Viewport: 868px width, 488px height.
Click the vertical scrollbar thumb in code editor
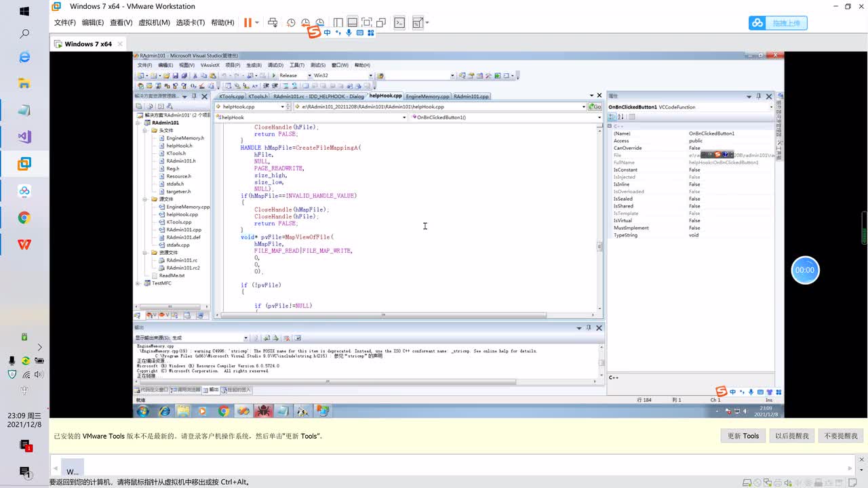tap(599, 247)
